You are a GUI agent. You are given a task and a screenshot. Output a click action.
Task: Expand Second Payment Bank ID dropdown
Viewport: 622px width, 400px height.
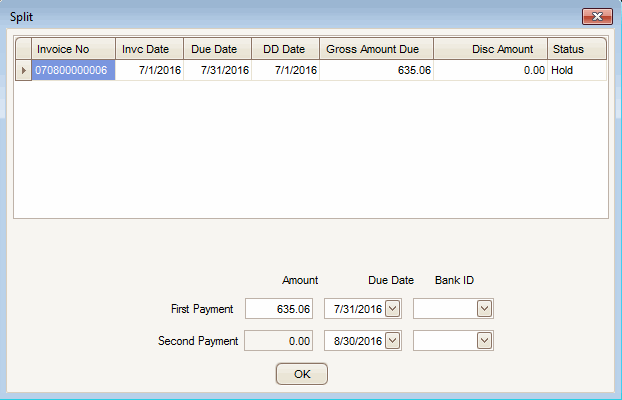(484, 341)
